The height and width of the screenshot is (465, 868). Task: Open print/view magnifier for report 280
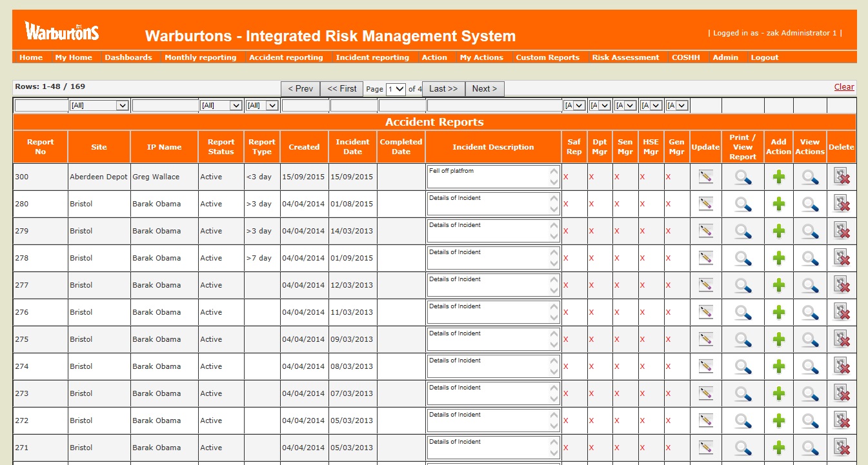[x=743, y=204]
